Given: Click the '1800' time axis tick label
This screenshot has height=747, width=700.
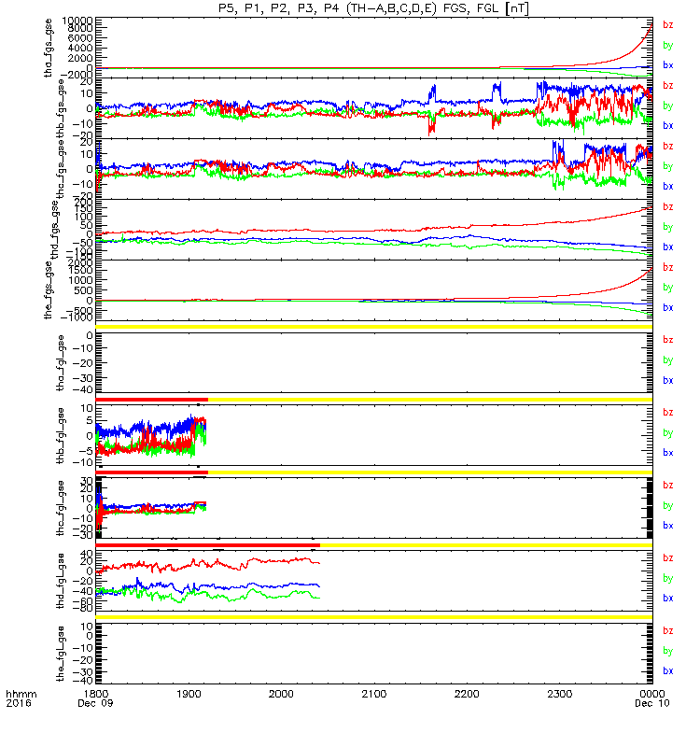Looking at the screenshot, I should 96,694.
